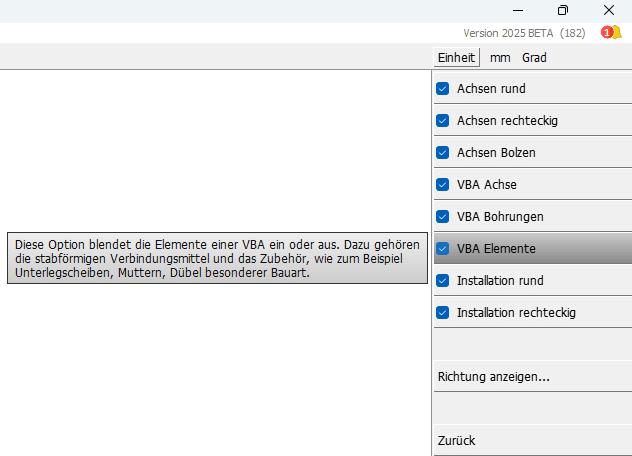The height and width of the screenshot is (456, 632).
Task: Open the notification bell with red badge
Action: tap(611, 33)
